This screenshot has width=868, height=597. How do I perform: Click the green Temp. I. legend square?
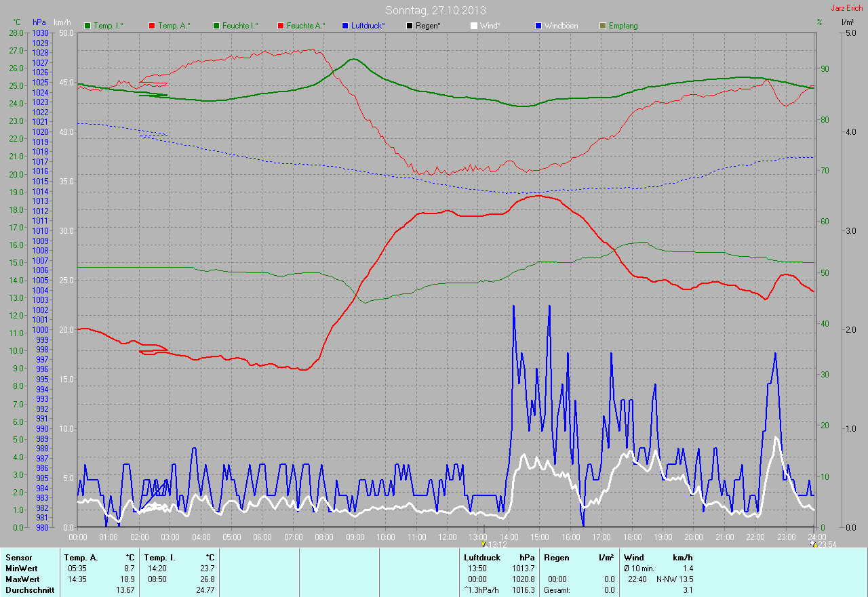click(x=87, y=26)
